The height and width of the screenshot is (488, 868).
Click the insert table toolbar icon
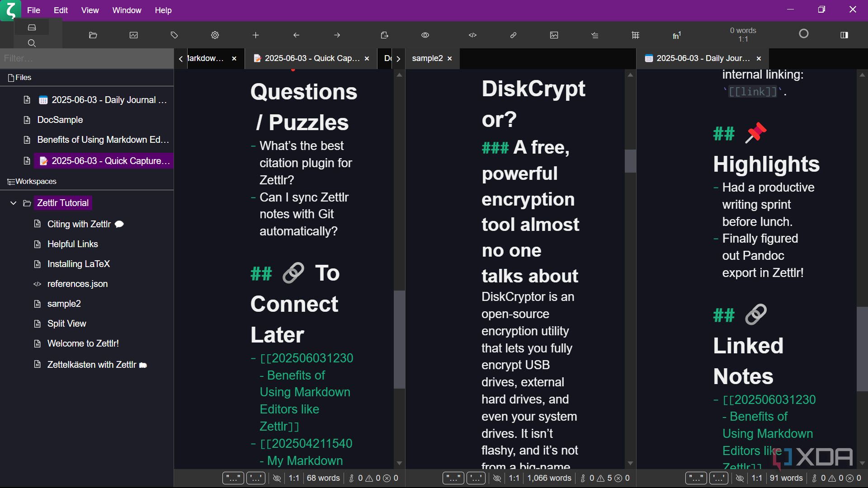[636, 35]
